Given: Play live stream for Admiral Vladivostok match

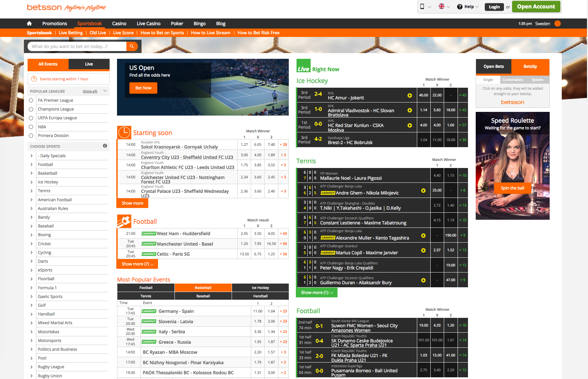Looking at the screenshot, I should (409, 110).
